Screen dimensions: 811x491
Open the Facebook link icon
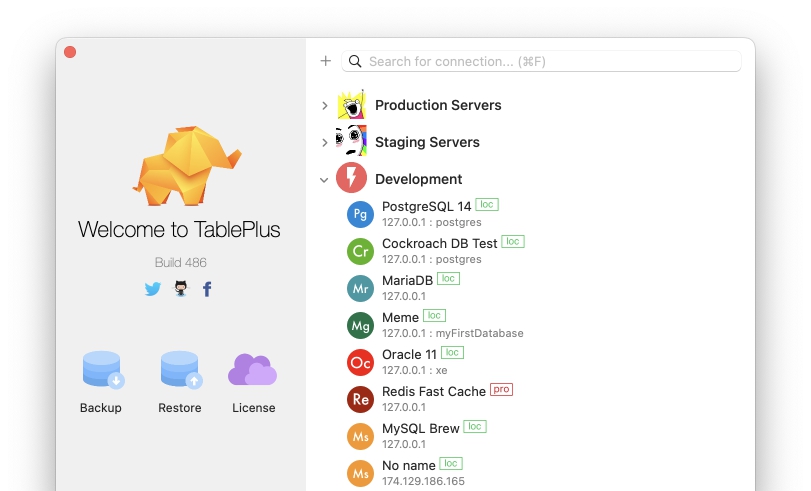(x=207, y=289)
